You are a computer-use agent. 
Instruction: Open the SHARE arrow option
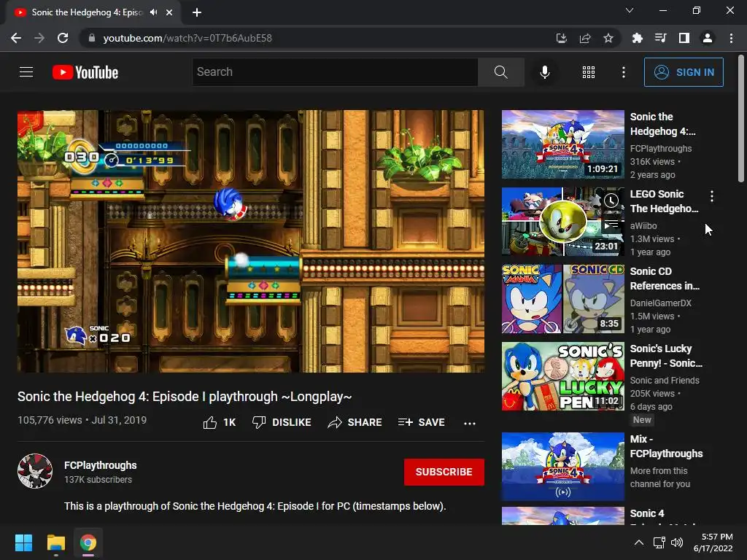[355, 422]
